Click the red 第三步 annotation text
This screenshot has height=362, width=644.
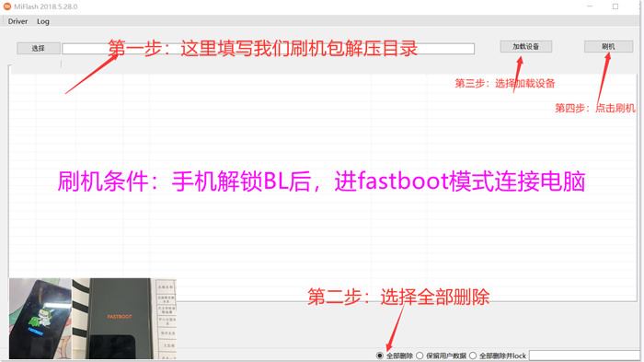coord(505,84)
